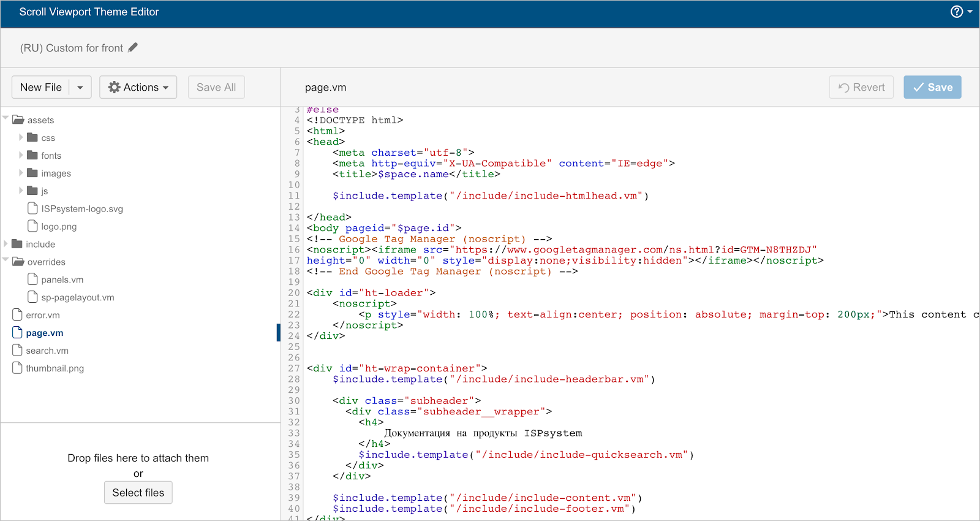980x521 pixels.
Task: Expand the include folder triangle
Action: pos(6,244)
